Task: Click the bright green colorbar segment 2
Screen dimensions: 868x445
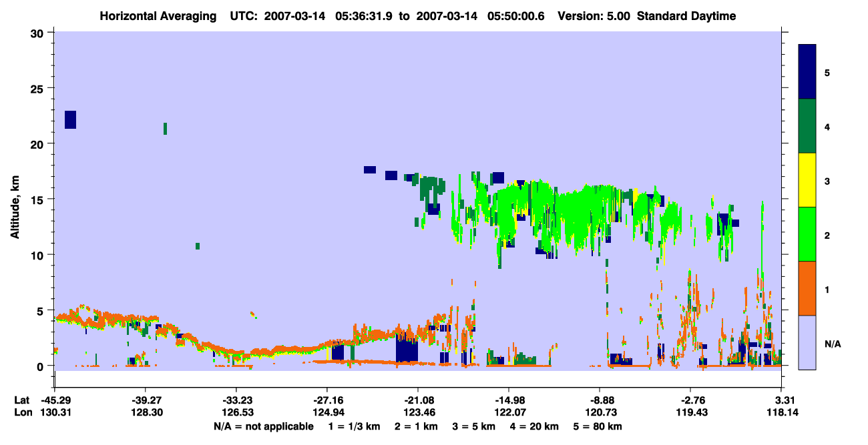Action: click(807, 234)
